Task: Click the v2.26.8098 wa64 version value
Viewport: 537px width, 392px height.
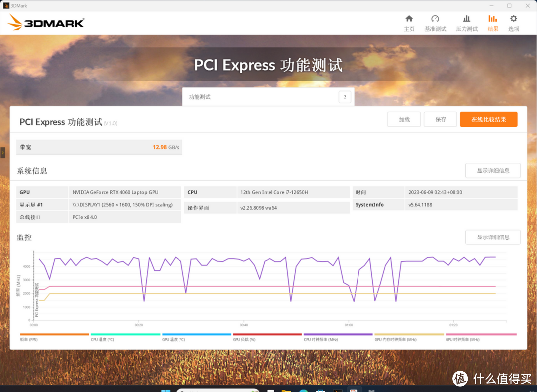Action: click(259, 208)
